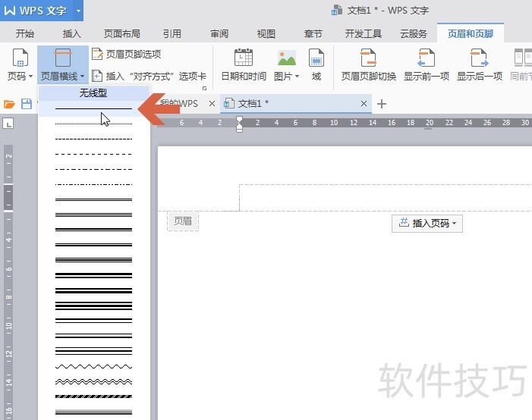Screen dimensions: 532x420
Task: Close the 文档1 document tab
Action: [x=364, y=104]
